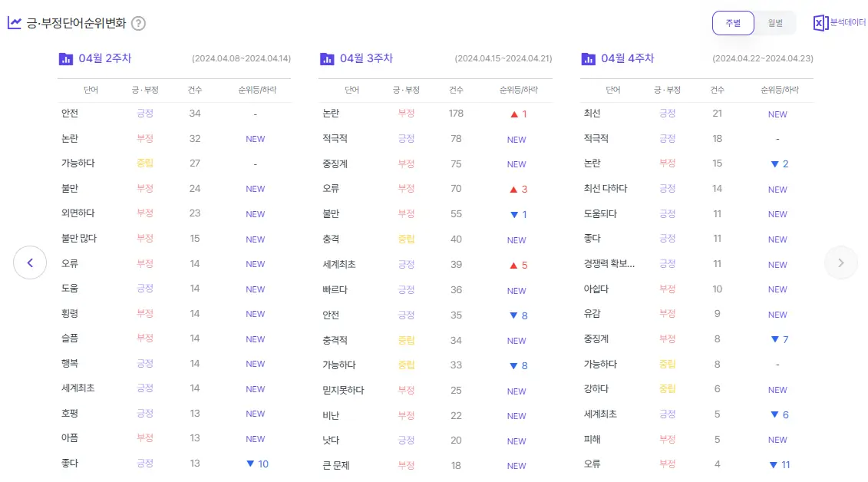Click the line chart icon beside 긍·부정단어순위변화 title
The height and width of the screenshot is (482, 868).
(14, 24)
